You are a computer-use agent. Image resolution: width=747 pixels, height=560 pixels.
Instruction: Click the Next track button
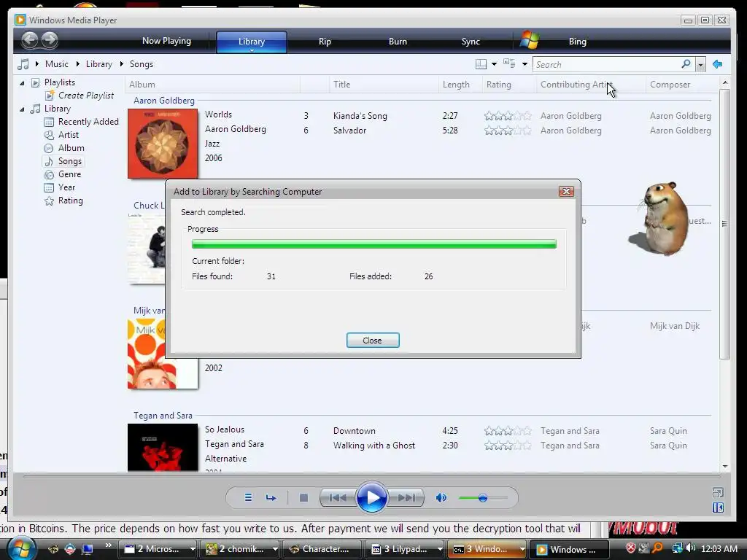(x=406, y=497)
